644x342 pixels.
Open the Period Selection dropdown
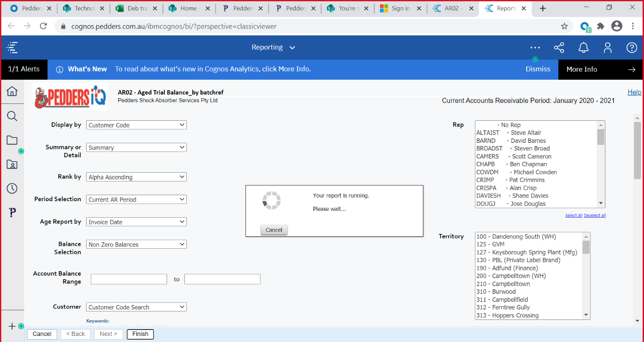[x=136, y=200]
